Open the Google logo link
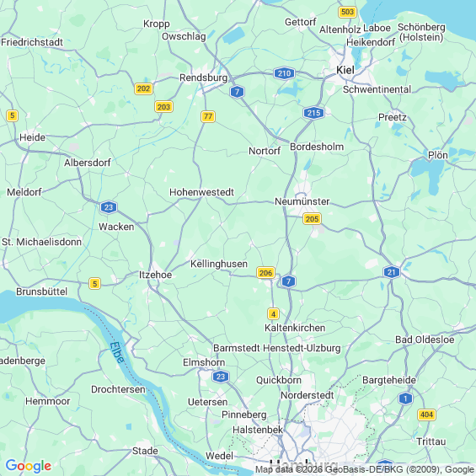 [29, 466]
